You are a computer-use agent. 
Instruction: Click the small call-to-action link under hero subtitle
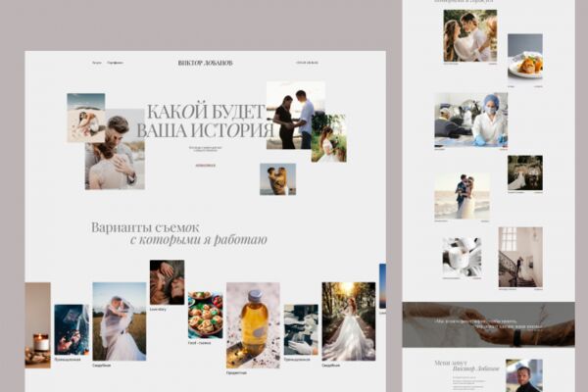[x=206, y=165]
